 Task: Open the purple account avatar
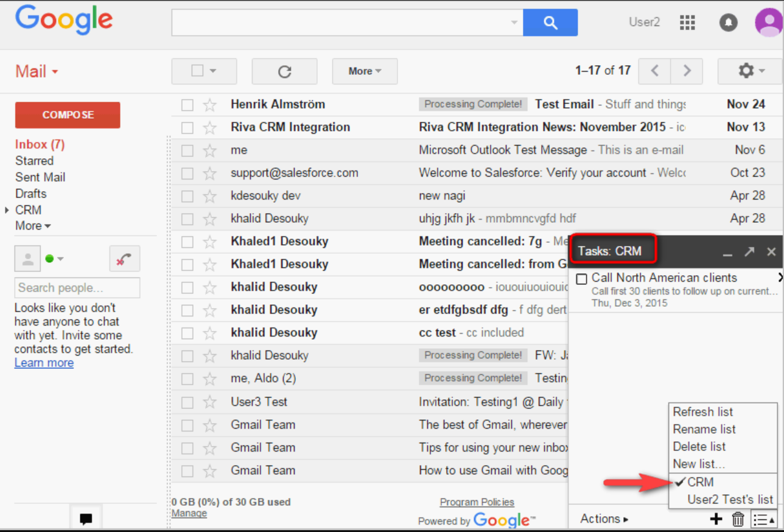(x=768, y=23)
